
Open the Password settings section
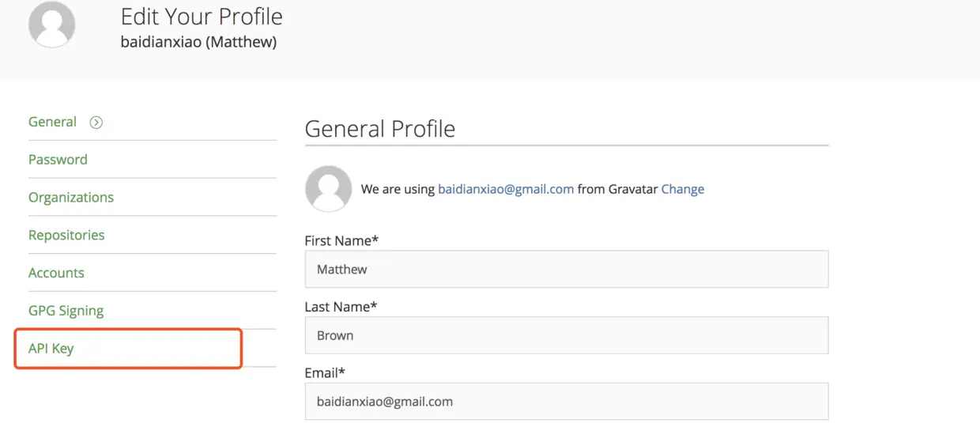click(x=58, y=160)
